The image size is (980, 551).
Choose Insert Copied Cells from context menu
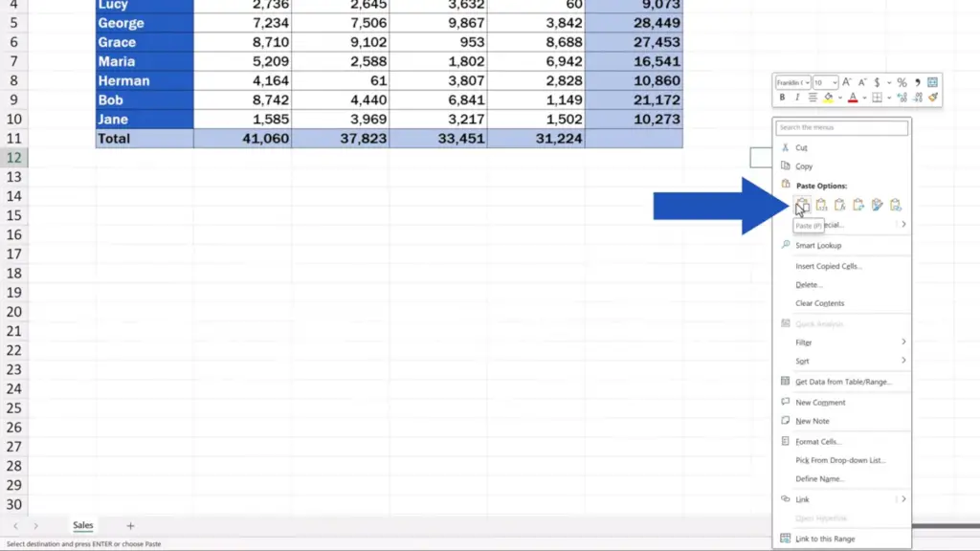click(x=829, y=266)
